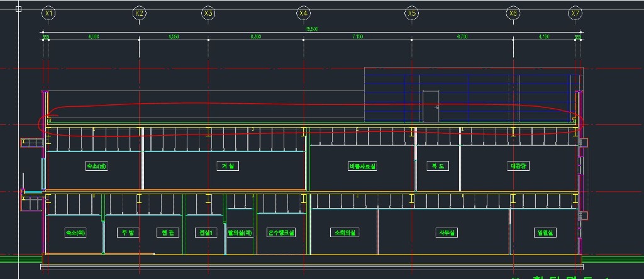Screen dimensions: 644x279
Task: Select the 사무실 room label
Action: [447, 232]
